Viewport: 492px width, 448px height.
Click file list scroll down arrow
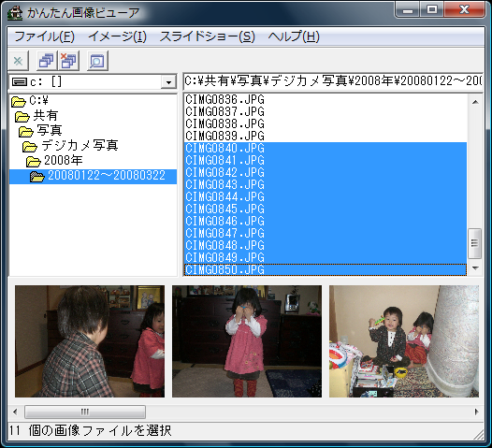coord(475,268)
